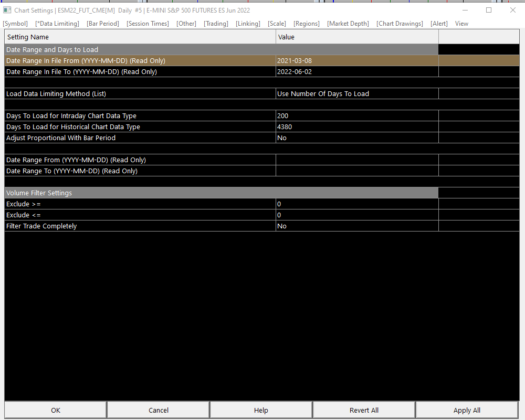Select Date Range In File To row label
Viewport: 525px width, 420px height.
pos(81,72)
